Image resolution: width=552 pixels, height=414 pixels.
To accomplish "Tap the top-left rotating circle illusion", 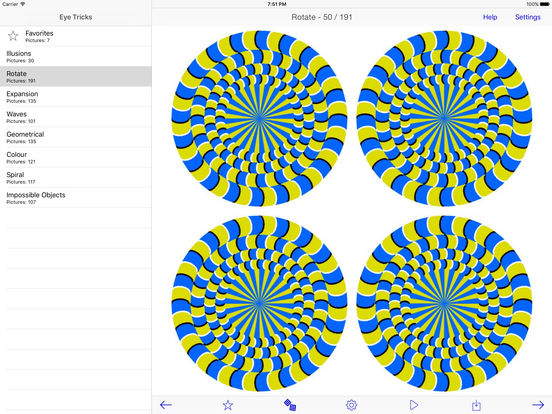I will pos(259,118).
